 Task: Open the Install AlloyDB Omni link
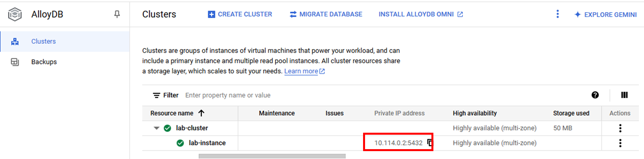pyautogui.click(x=421, y=14)
